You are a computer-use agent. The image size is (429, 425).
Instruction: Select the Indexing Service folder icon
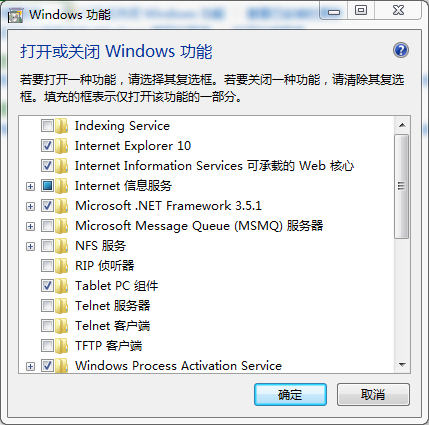61,126
